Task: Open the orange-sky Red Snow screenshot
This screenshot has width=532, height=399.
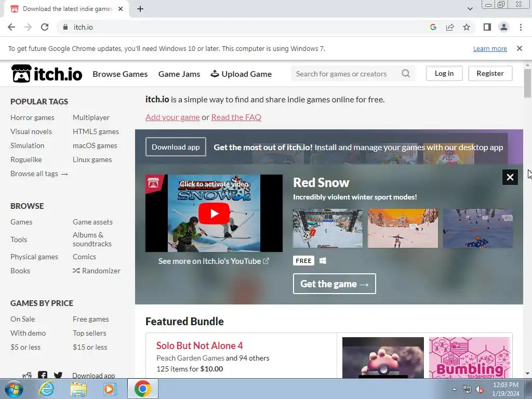Action: pyautogui.click(x=403, y=229)
